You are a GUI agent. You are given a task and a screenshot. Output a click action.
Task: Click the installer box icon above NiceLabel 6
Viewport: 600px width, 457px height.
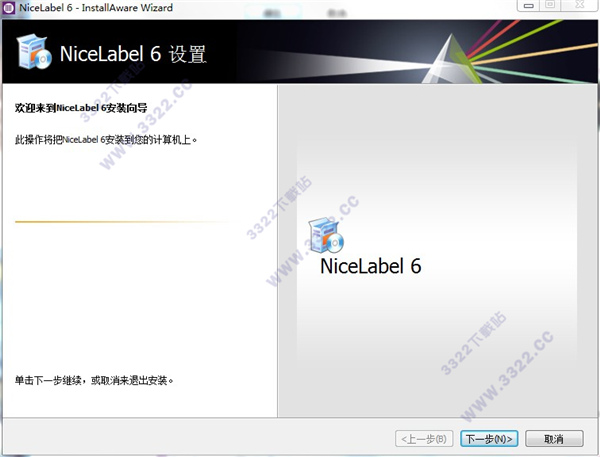326,235
